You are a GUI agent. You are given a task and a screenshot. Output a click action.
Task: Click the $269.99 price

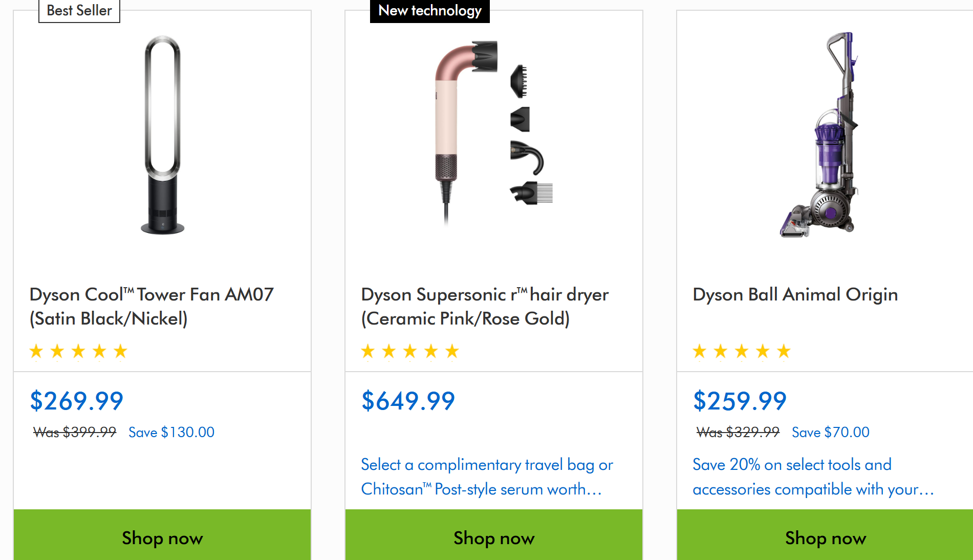coord(77,400)
